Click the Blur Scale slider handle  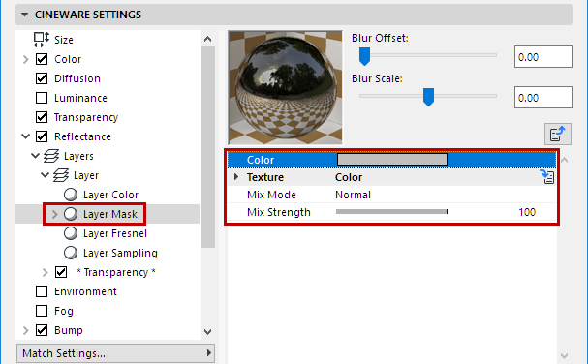428,97
